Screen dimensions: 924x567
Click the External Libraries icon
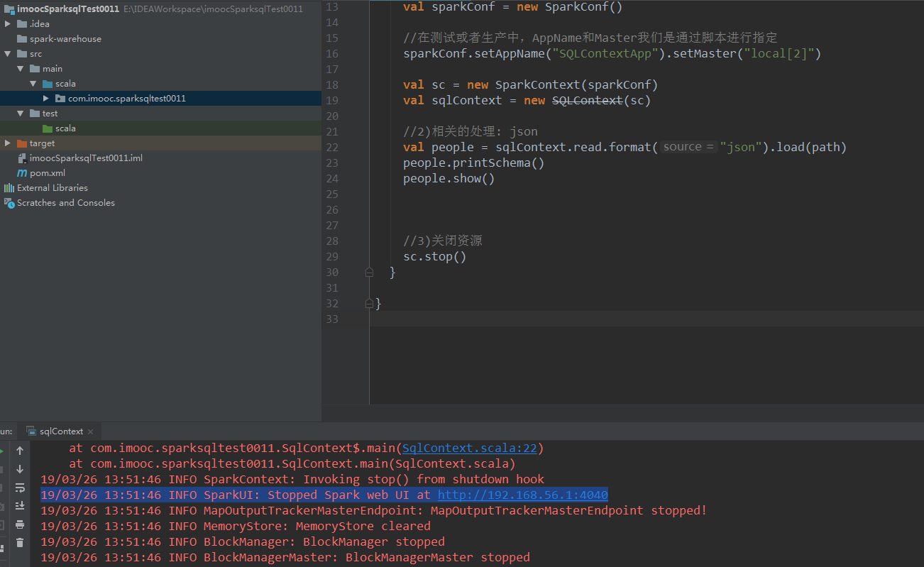point(9,188)
